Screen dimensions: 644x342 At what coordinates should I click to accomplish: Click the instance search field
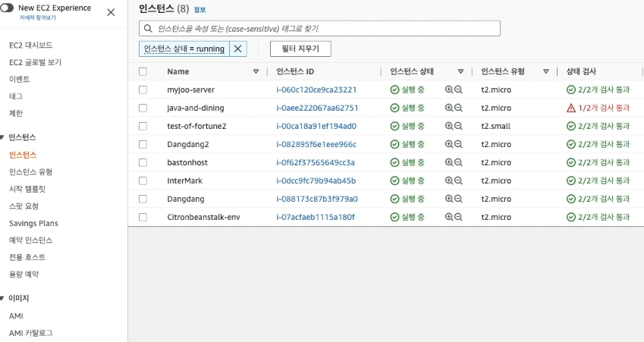pyautogui.click(x=319, y=28)
